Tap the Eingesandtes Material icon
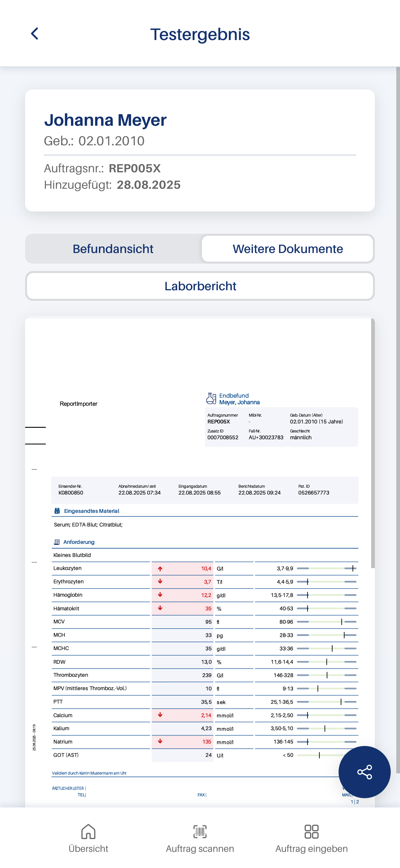Screen dimensions: 400x868 click(57, 511)
